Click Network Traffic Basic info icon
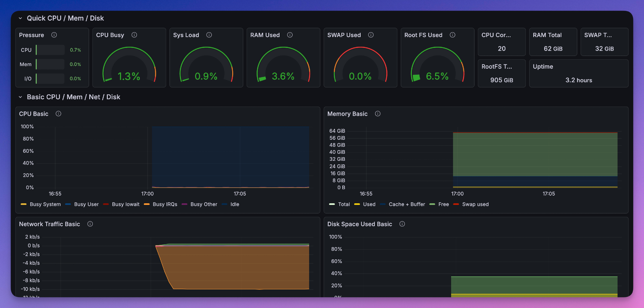The height and width of the screenshot is (308, 644). pyautogui.click(x=90, y=224)
